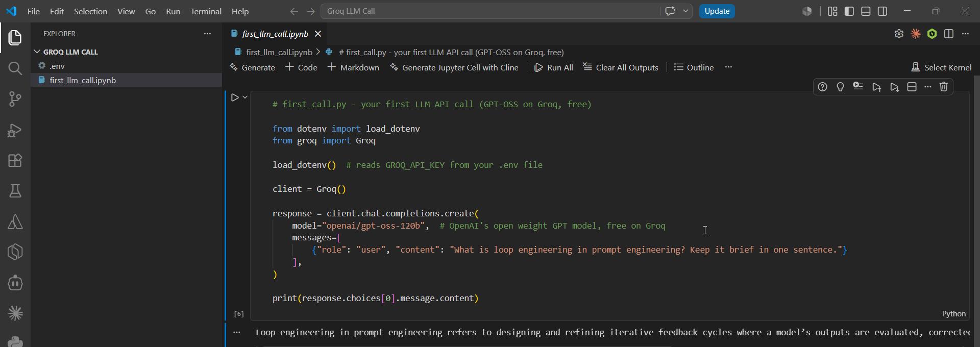Open the File menu
The height and width of the screenshot is (347, 980).
click(34, 11)
